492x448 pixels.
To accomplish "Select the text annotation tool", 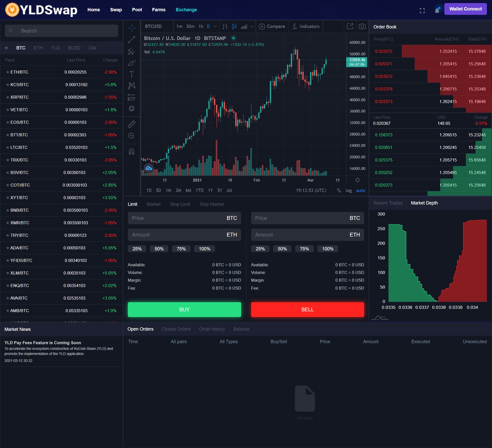I will tap(131, 74).
